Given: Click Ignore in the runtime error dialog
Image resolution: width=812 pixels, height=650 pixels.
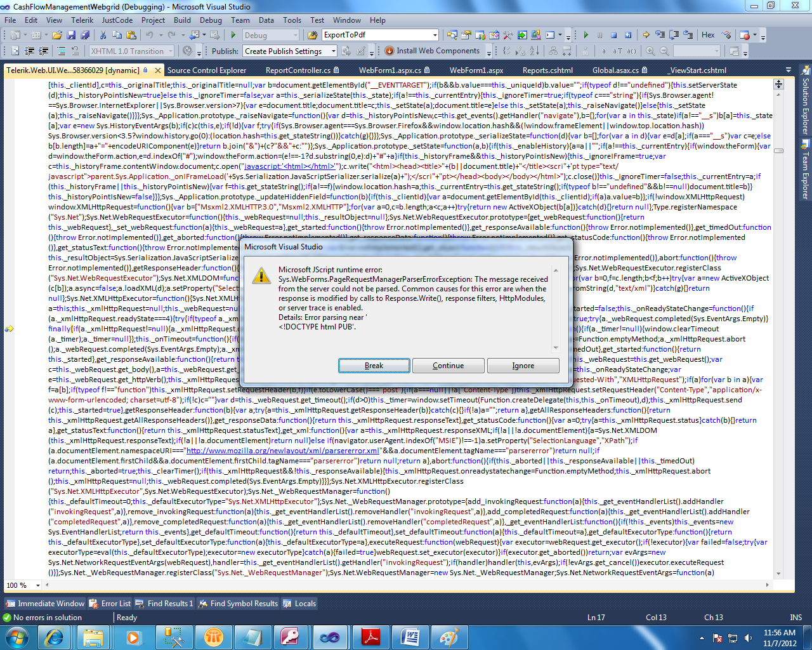Looking at the screenshot, I should (x=523, y=366).
